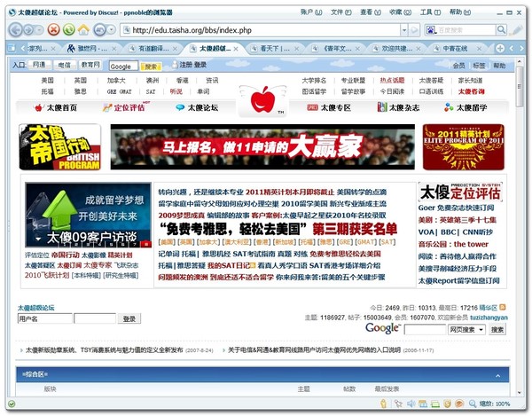Click the 电信 entry button
Screen dimensions: 532x416
(65, 65)
